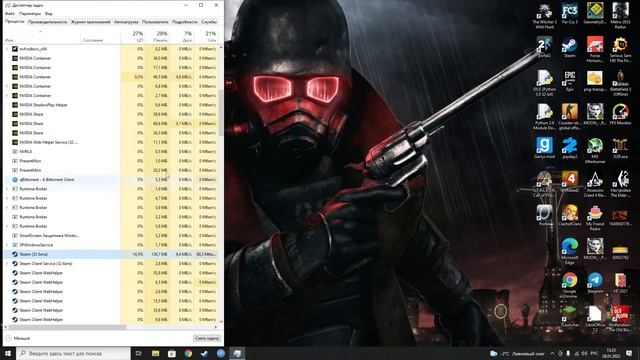Collapse details with the Меньше toggle
The image size is (640, 360).
coord(18,338)
